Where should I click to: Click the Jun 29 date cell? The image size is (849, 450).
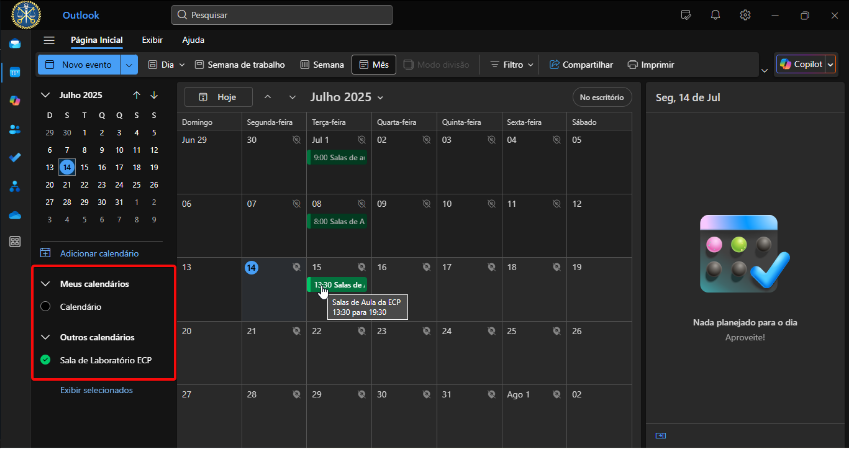(x=209, y=162)
